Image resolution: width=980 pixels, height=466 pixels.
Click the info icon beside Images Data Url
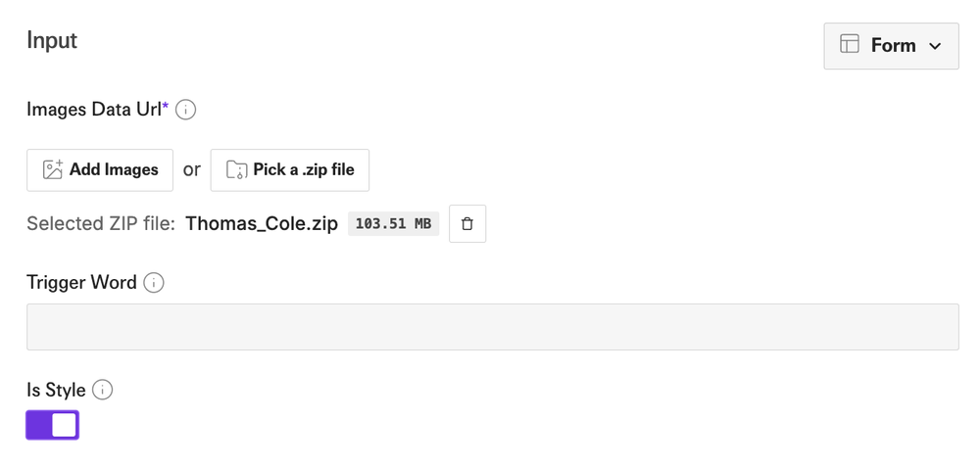tap(185, 110)
